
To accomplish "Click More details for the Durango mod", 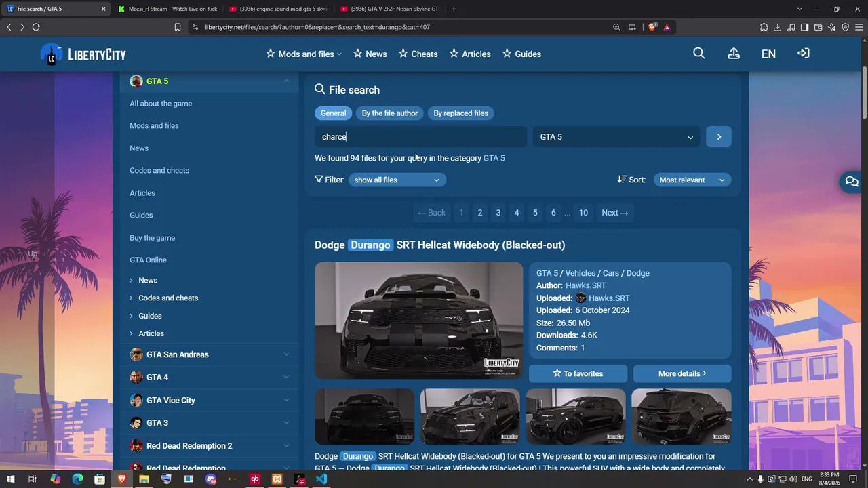I will [682, 373].
